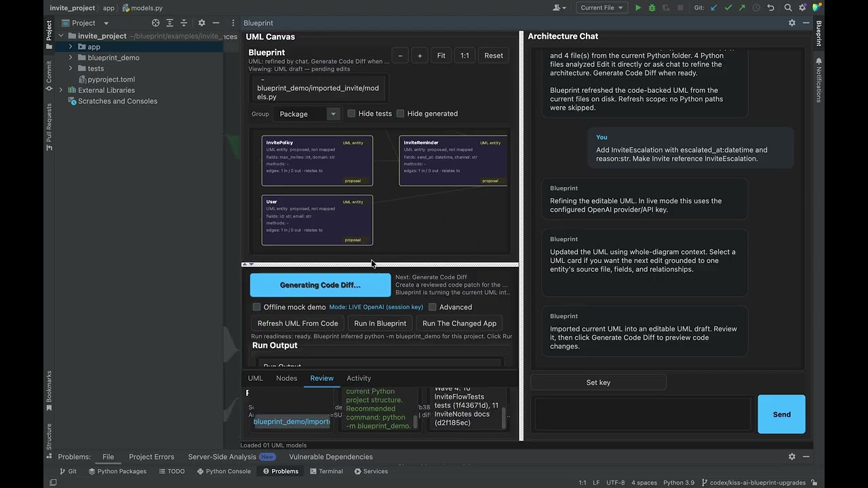Open the Bookmarks sidebar tool
Screen dimensions: 868x488
pos(49,391)
